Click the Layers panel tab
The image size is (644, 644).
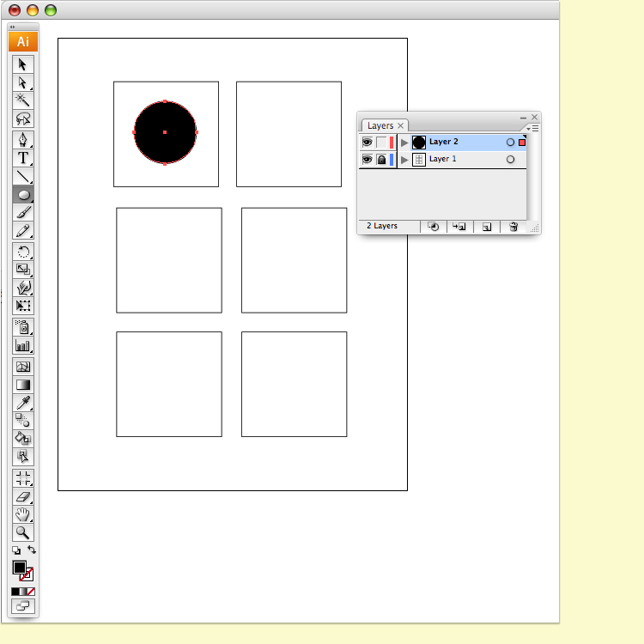tap(380, 125)
